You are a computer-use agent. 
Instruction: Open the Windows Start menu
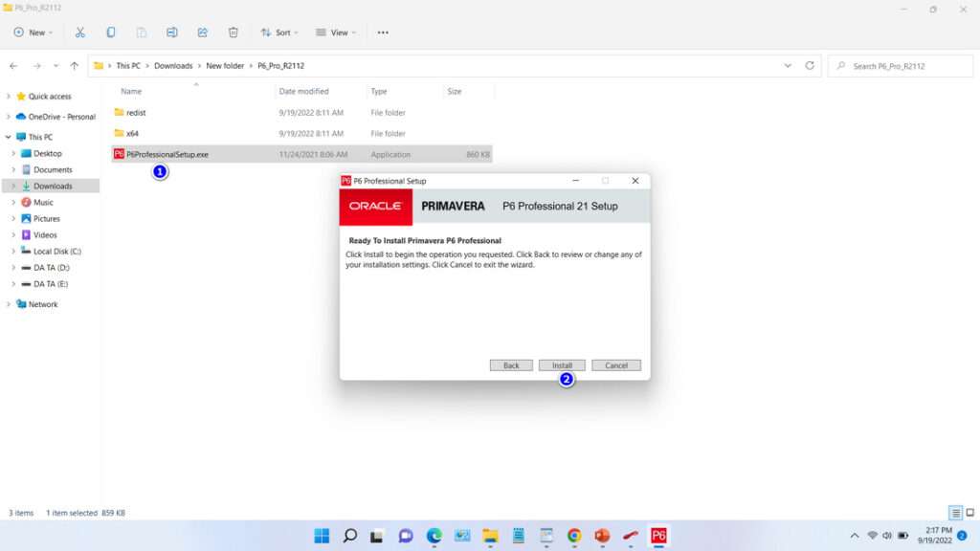click(x=322, y=536)
